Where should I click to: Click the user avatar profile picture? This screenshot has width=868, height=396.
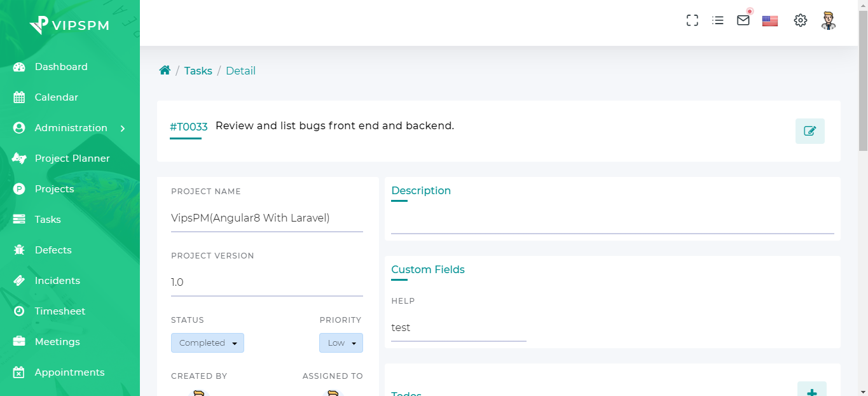tap(828, 20)
